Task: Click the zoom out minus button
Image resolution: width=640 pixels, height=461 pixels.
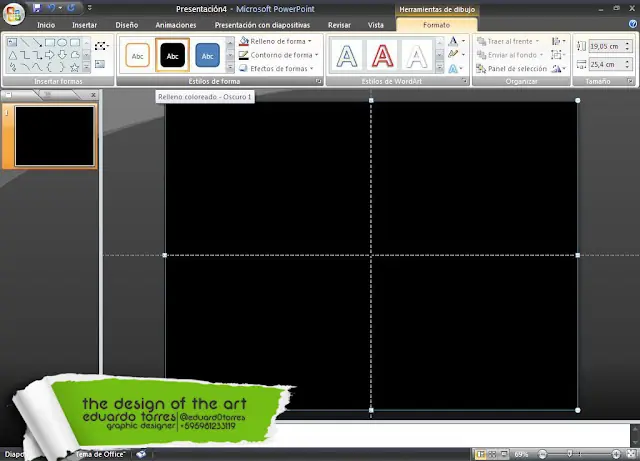Action: click(542, 454)
